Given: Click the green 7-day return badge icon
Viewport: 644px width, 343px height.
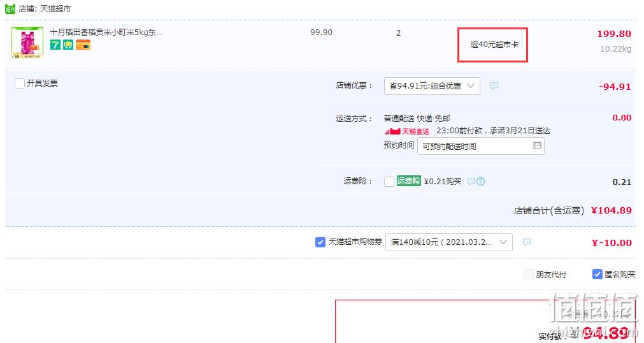Looking at the screenshot, I should pos(55,45).
